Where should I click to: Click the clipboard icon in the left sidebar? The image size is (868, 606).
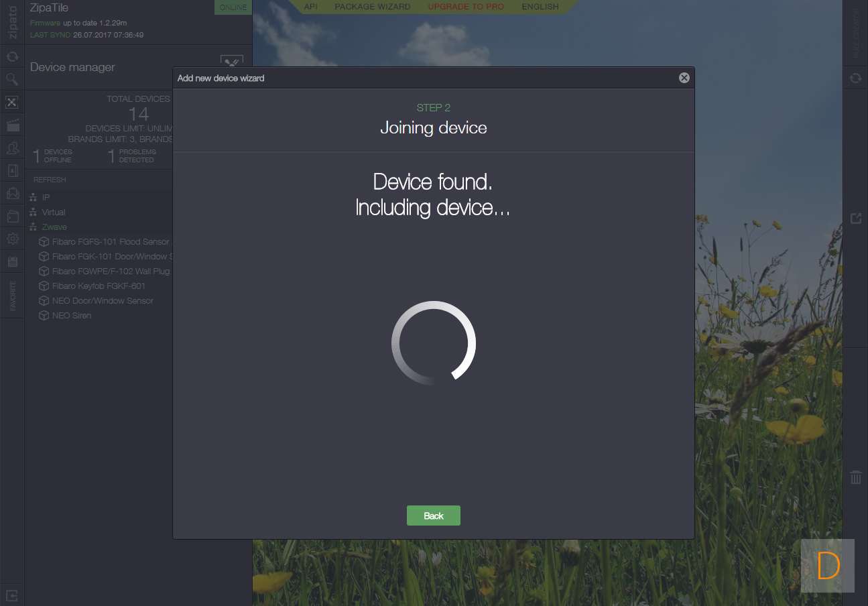tap(12, 261)
